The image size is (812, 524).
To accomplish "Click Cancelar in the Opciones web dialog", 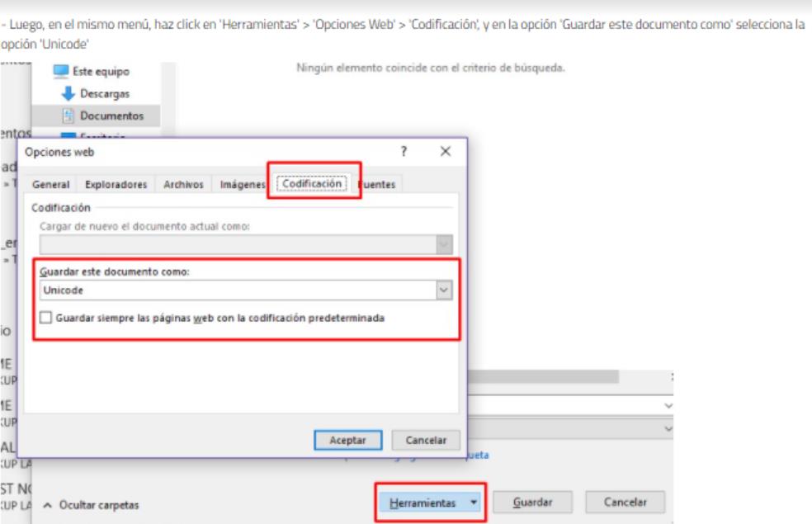I will tap(426, 439).
